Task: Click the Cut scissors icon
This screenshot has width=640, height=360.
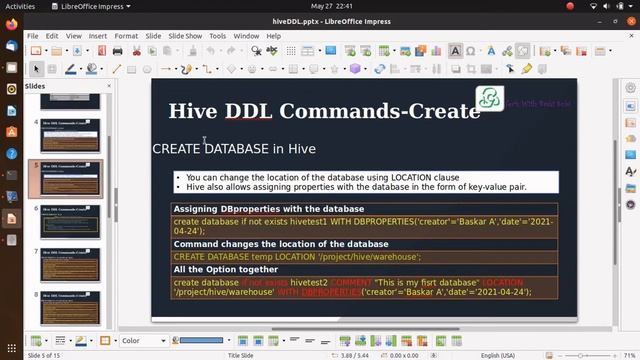Action: coord(136,51)
